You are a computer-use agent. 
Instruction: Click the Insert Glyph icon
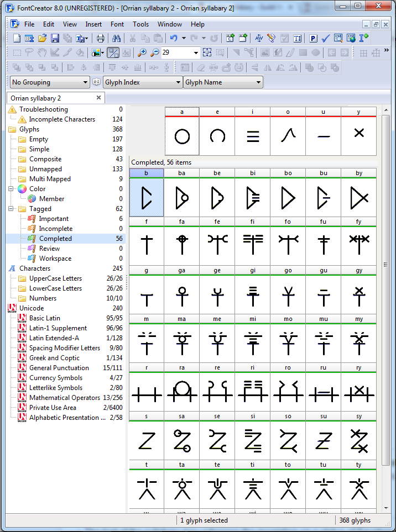pos(243,38)
